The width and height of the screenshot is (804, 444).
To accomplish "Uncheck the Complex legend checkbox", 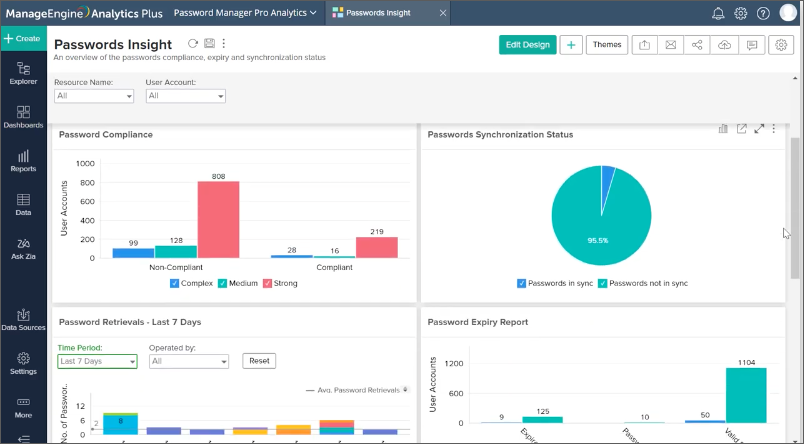I will point(174,283).
